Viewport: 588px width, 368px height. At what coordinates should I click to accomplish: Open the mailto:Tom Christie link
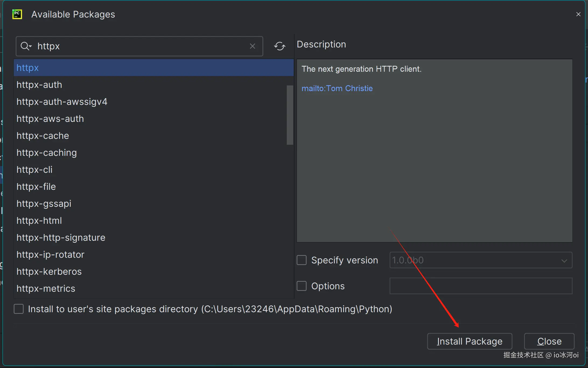337,88
